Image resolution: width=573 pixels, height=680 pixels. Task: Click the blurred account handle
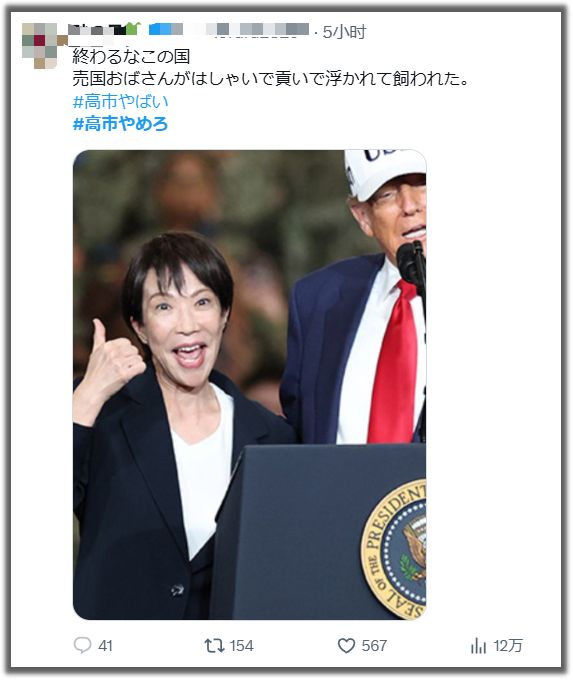point(257,30)
